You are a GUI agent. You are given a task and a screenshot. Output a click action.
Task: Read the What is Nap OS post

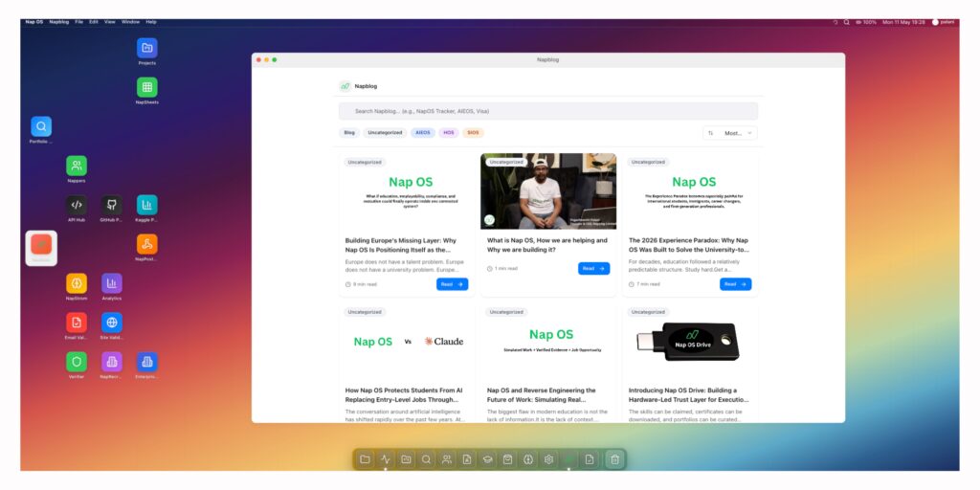593,268
